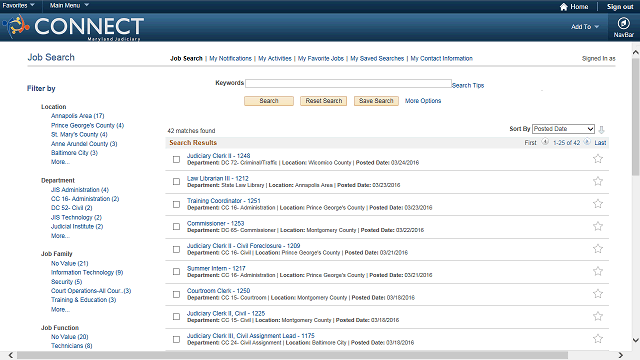Click the horizontal scrollbar at bottom

coord(292,356)
